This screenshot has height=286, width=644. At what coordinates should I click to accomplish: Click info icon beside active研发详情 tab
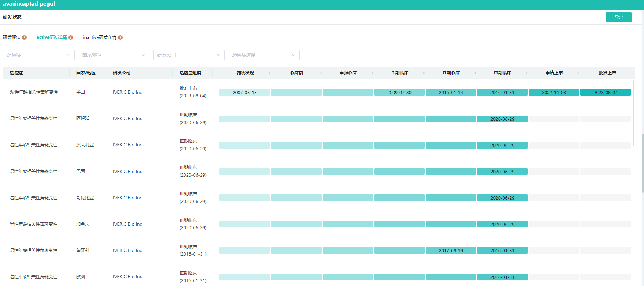coord(71,37)
